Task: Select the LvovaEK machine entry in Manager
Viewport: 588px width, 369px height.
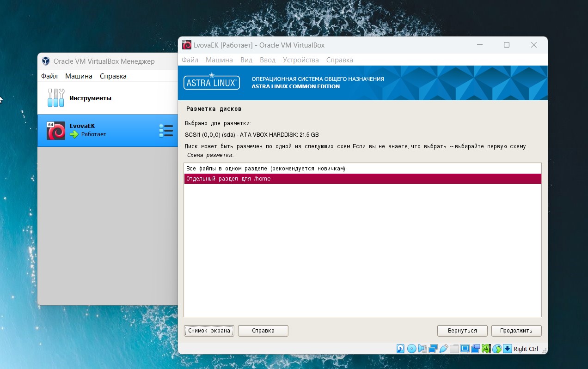Action: [x=107, y=131]
